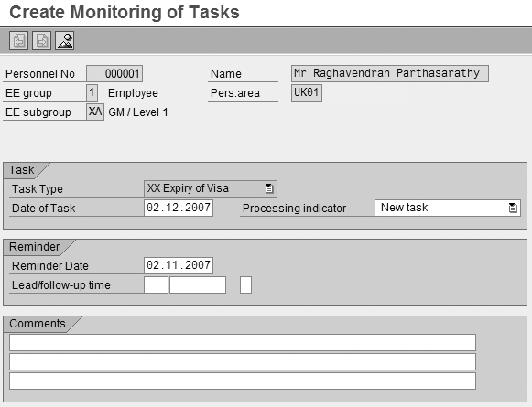This screenshot has height=407, width=532.
Task: Open the Task Type dropdown list icon
Action: click(268, 188)
